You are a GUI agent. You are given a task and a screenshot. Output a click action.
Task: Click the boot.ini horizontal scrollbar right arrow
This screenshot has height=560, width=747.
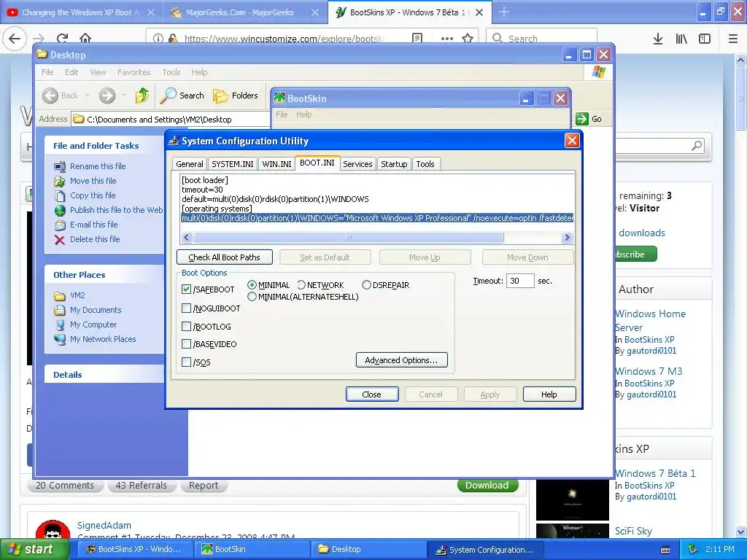click(x=566, y=237)
